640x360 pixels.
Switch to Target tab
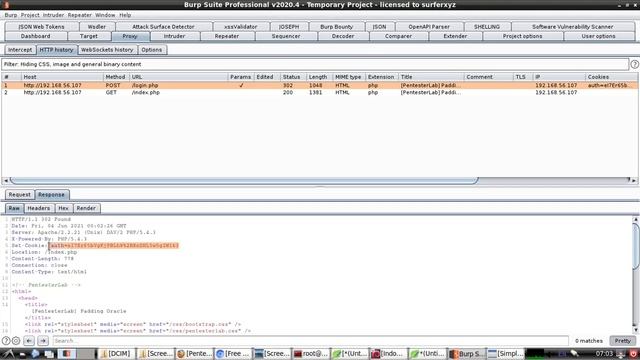(x=89, y=36)
